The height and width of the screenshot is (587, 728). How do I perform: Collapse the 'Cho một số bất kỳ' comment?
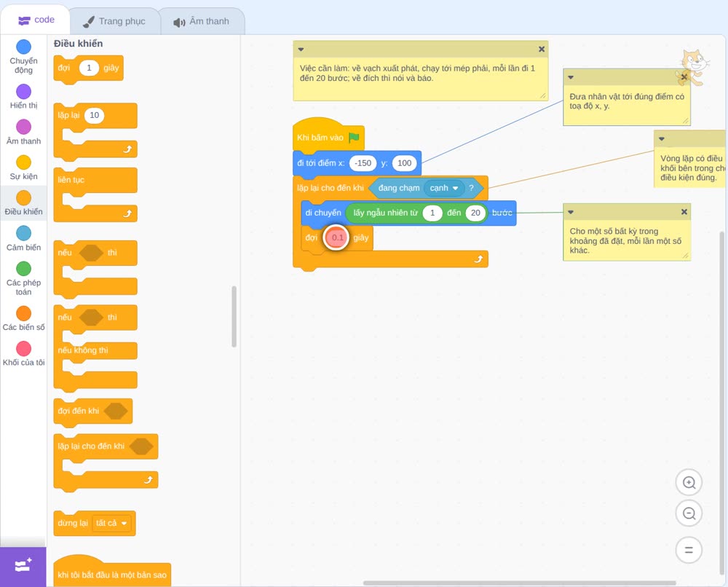coord(571,212)
